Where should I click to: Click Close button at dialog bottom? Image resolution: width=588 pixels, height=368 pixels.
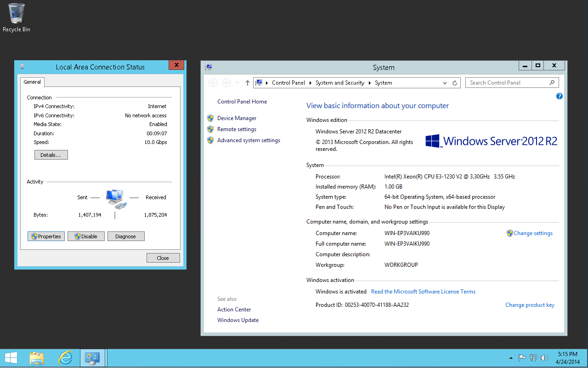163,258
